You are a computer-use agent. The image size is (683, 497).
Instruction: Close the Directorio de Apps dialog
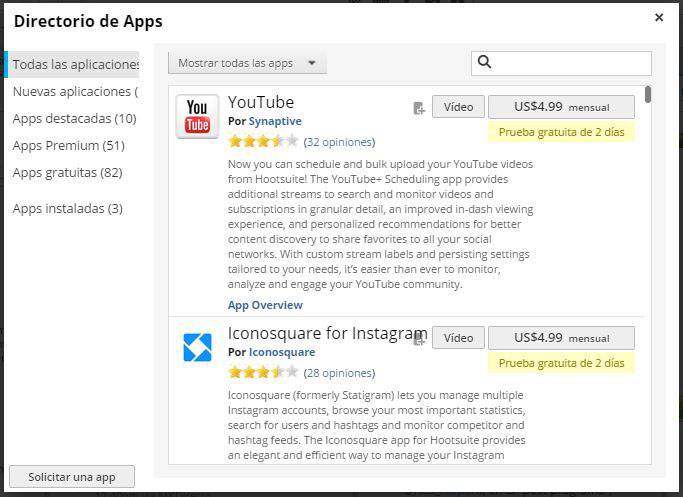click(x=659, y=17)
